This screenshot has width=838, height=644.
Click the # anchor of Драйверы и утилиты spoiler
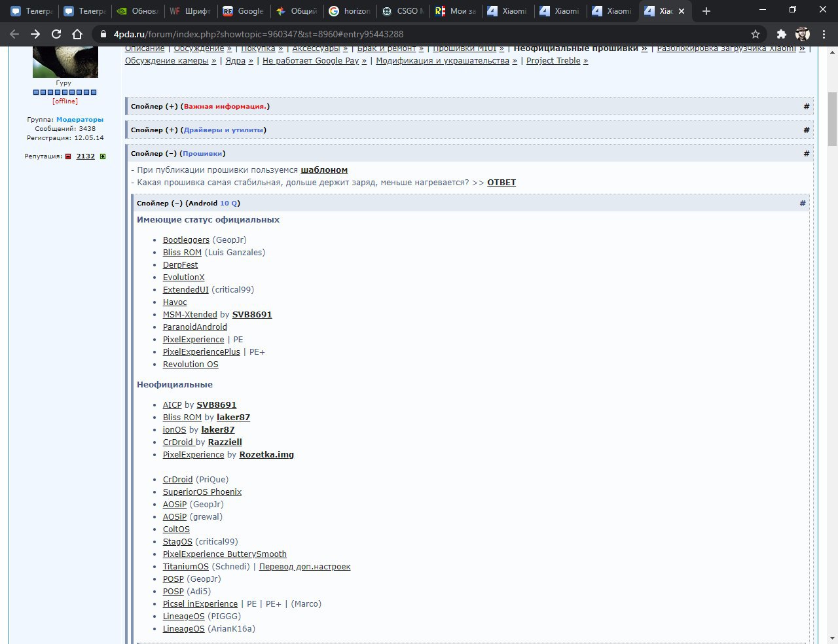tap(807, 130)
